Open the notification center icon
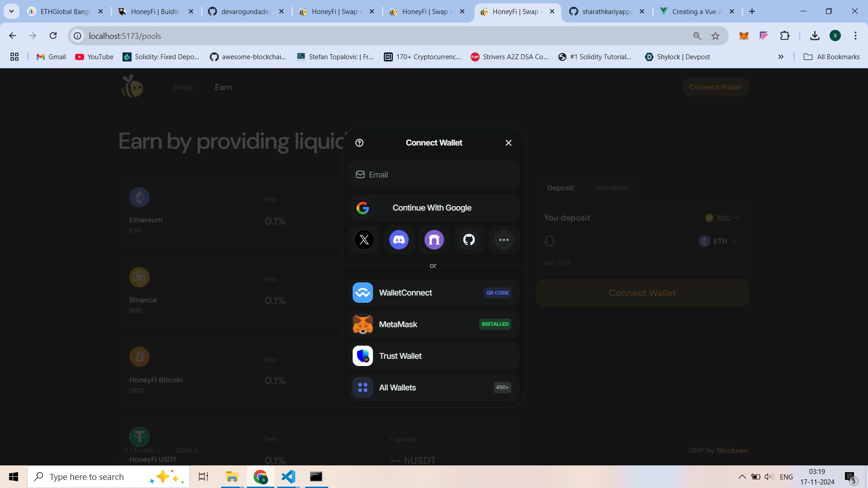 [850, 477]
